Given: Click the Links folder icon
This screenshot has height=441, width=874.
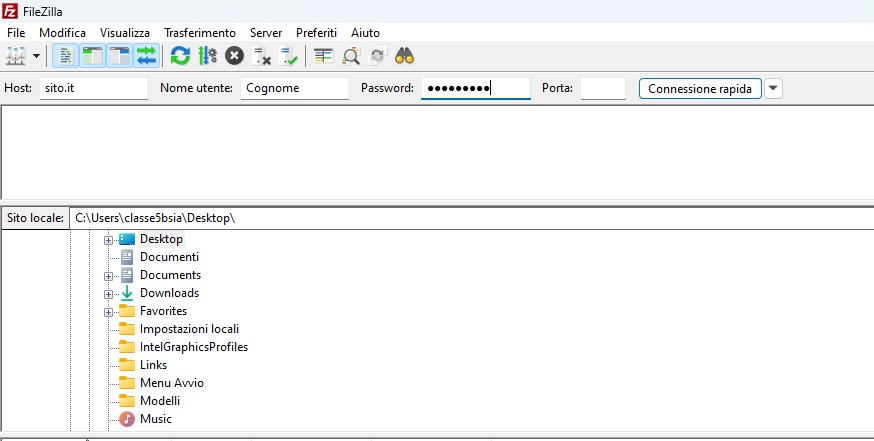Looking at the screenshot, I should (127, 365).
